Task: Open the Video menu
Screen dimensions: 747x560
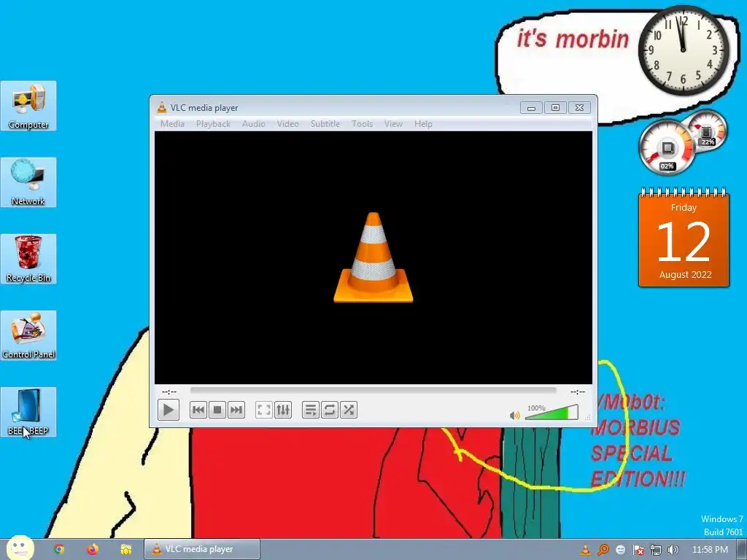Action: [x=287, y=124]
